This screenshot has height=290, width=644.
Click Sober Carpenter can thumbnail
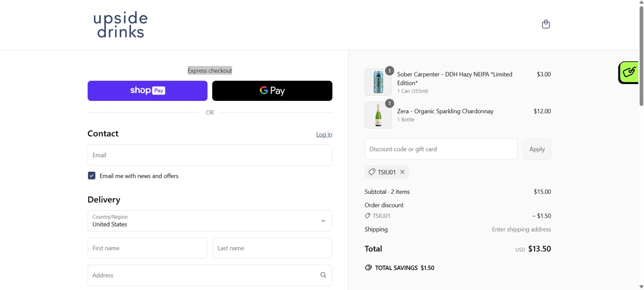tap(378, 82)
